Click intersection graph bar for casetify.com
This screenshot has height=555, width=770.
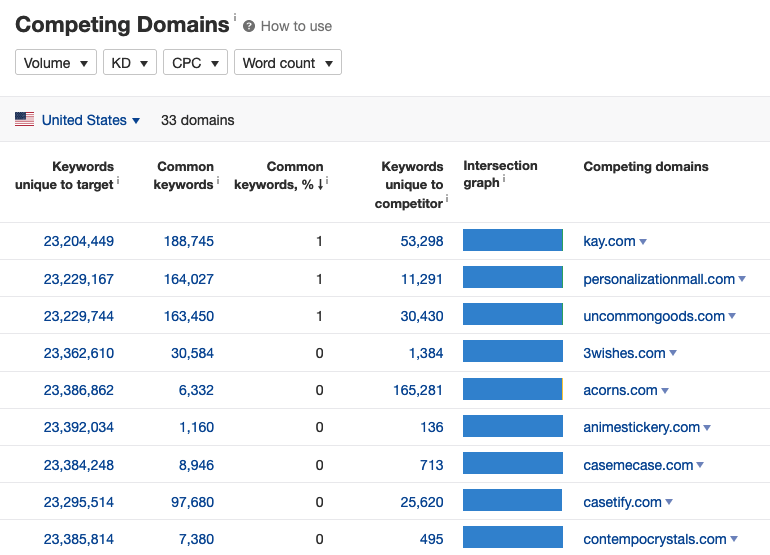(513, 500)
